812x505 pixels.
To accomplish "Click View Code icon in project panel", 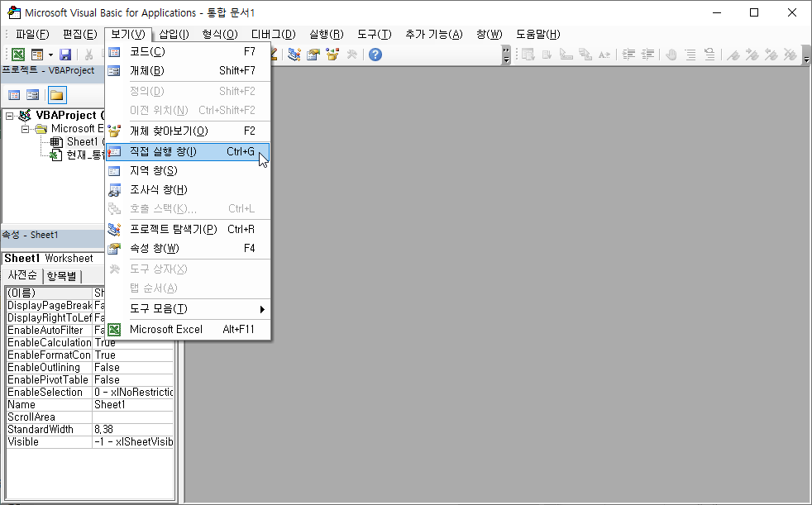I will (x=14, y=95).
